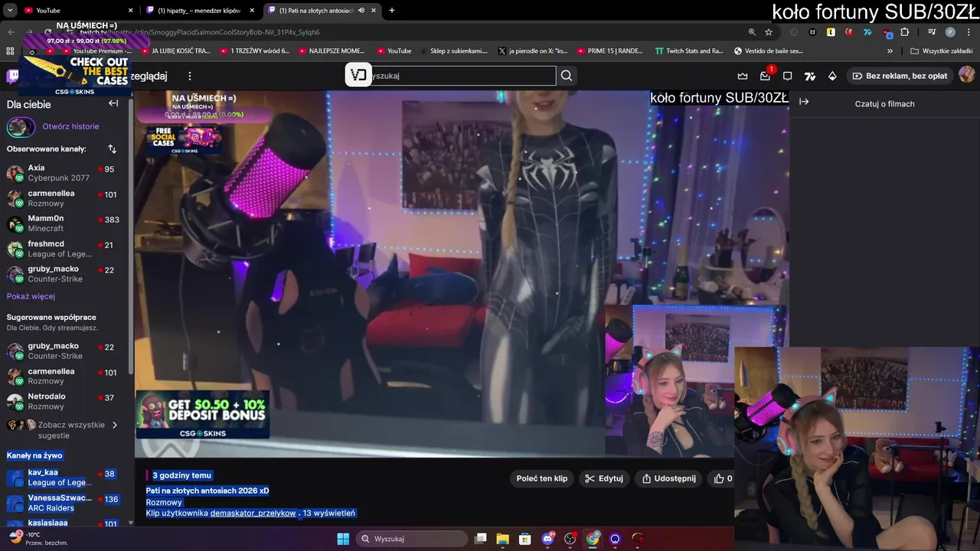Open Twitch notifications inbox icon
980x551 pixels.
[x=765, y=76]
